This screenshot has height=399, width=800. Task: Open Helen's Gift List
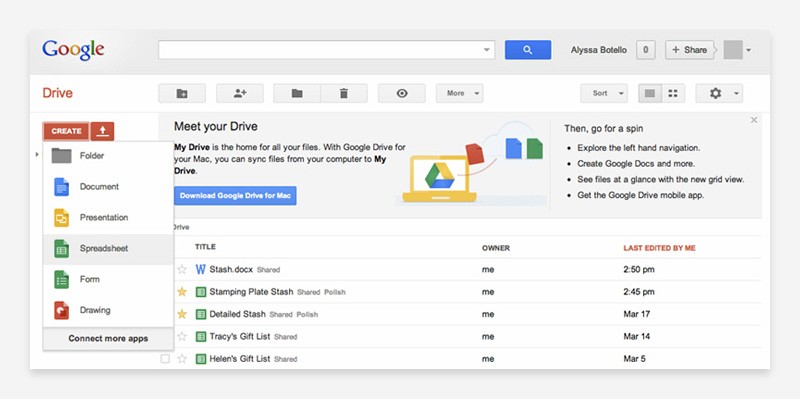[x=240, y=359]
